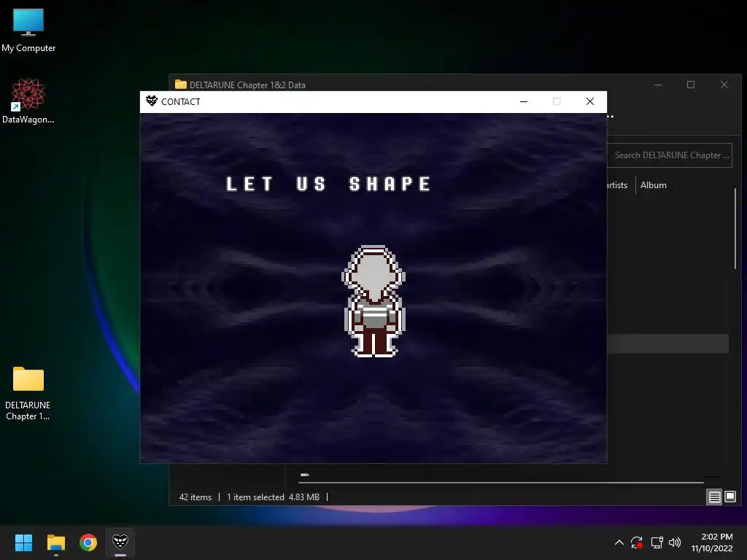Click the Search DELTARUNE Chapter field

[x=670, y=155]
